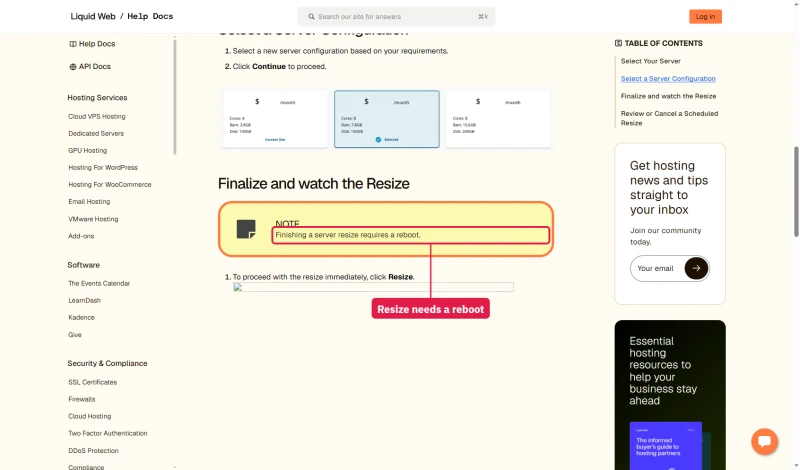Focus the site search field
Image resolution: width=800 pixels, height=470 pixels.
coord(396,16)
